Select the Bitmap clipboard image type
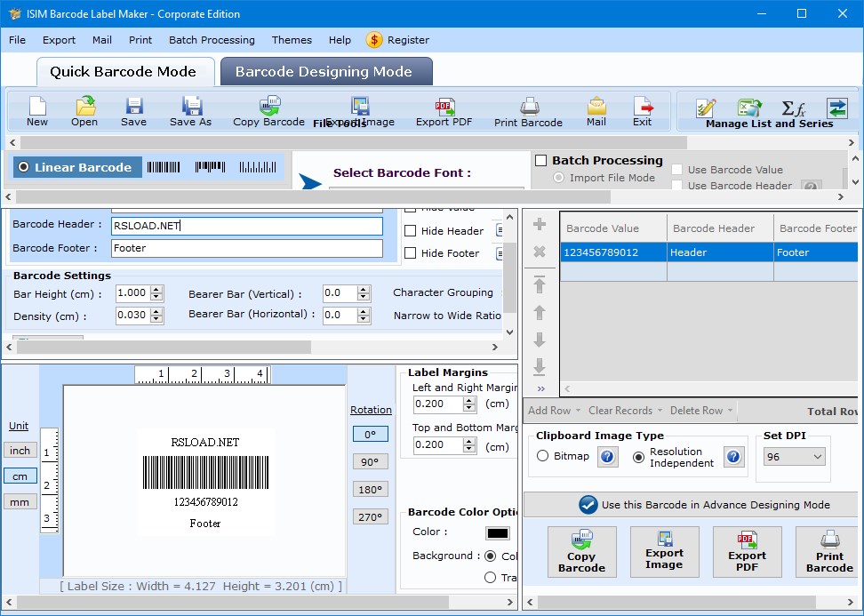Viewport: 864px width, 616px height. point(543,456)
